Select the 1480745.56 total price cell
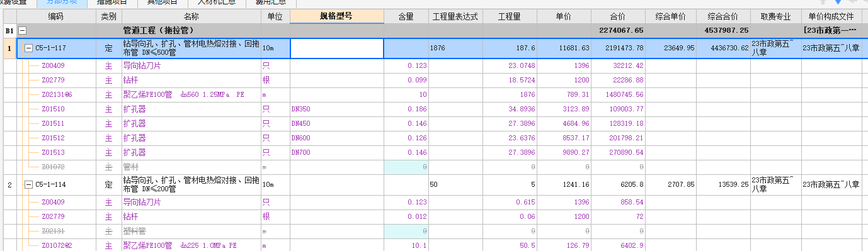 click(619, 94)
